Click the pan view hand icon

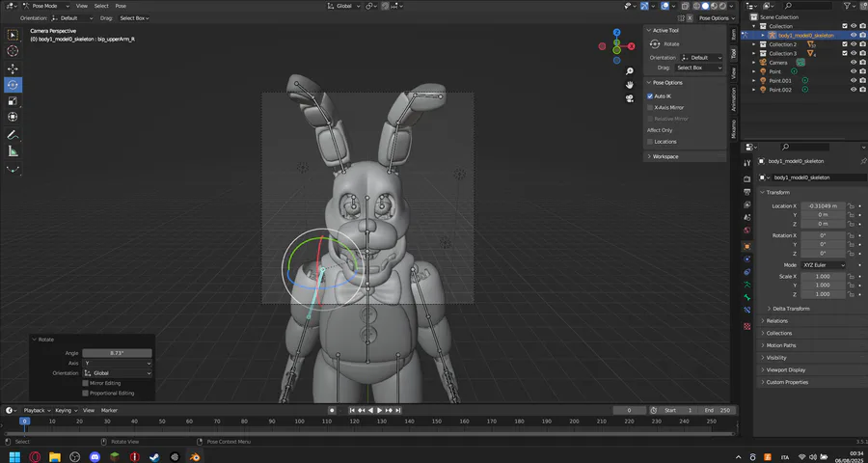point(630,85)
